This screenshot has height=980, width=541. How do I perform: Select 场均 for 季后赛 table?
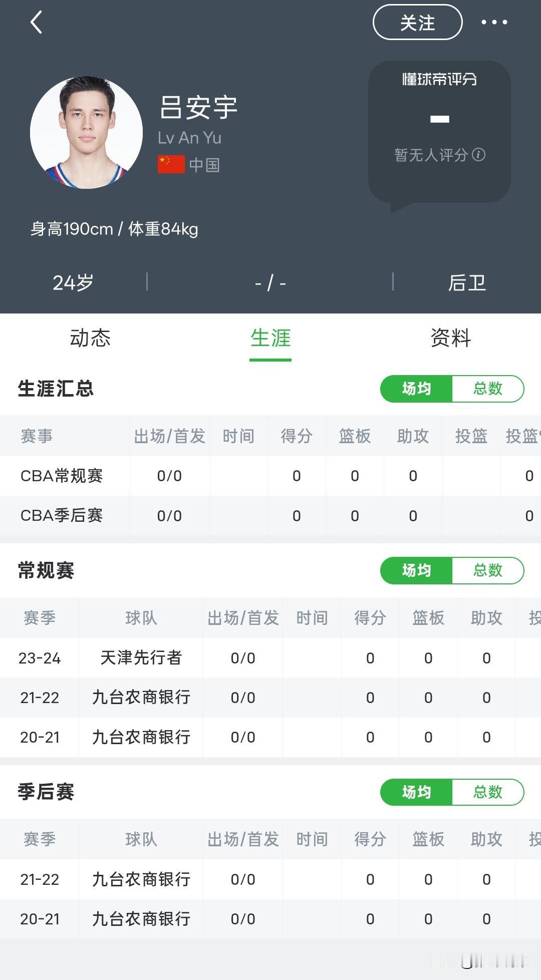tap(416, 792)
